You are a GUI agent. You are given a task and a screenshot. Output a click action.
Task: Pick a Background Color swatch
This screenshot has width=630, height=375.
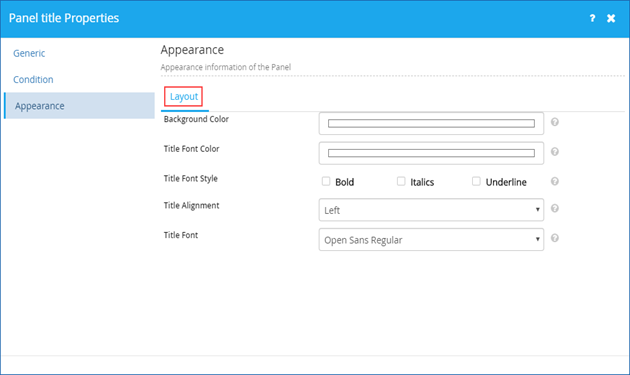(431, 123)
